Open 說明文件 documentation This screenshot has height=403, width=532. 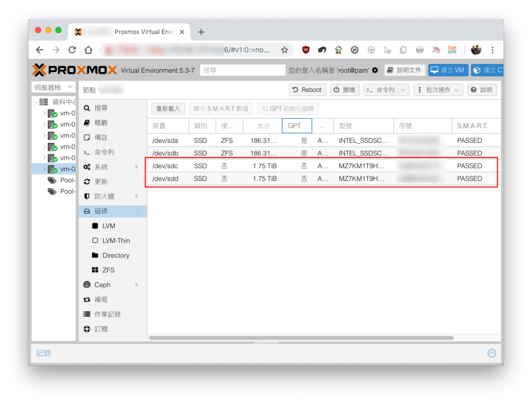pyautogui.click(x=405, y=70)
